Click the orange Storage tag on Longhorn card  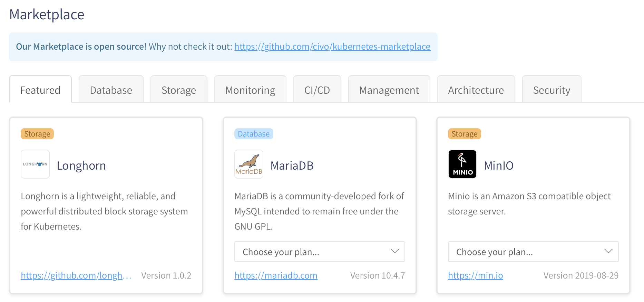click(x=37, y=134)
